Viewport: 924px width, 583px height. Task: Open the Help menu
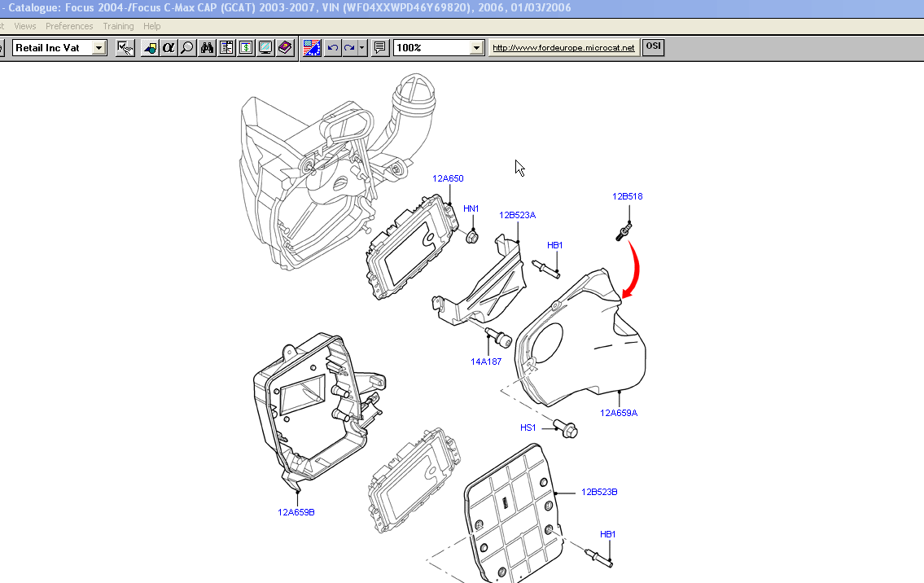[152, 26]
